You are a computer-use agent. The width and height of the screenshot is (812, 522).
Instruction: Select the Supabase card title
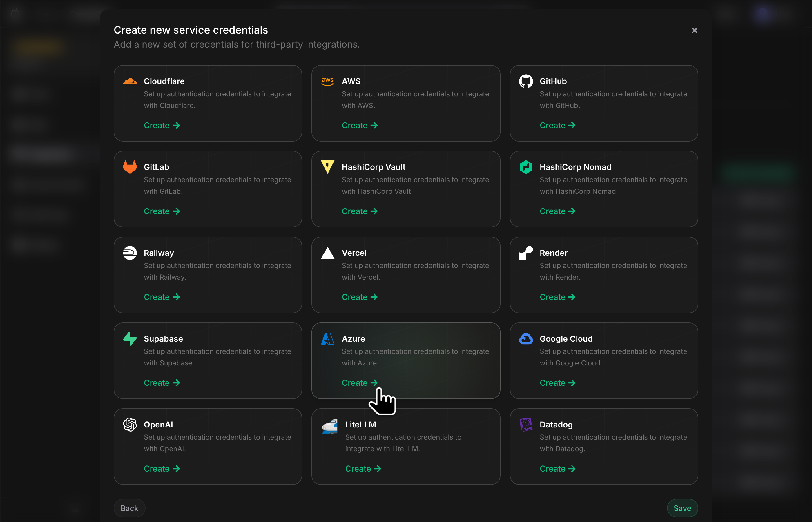(x=163, y=339)
